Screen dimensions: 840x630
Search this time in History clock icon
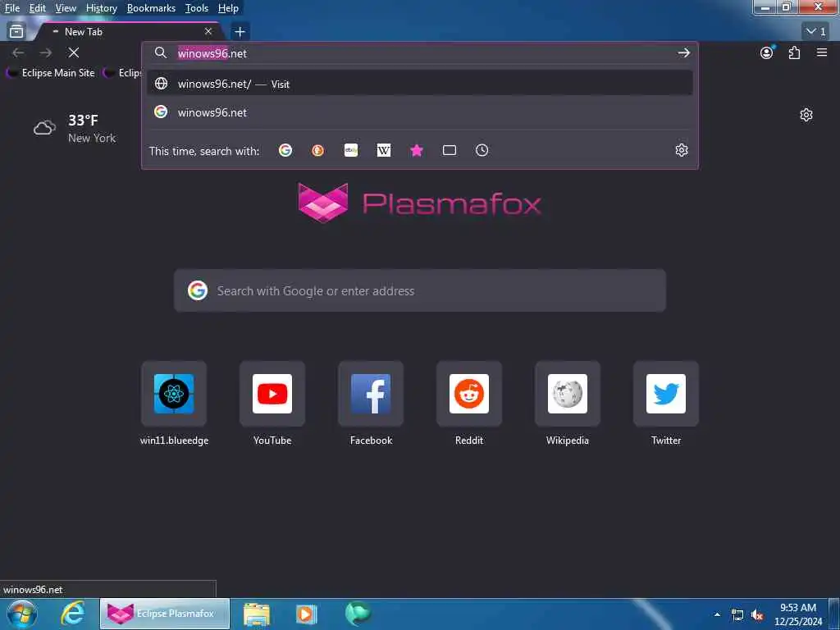click(x=482, y=151)
